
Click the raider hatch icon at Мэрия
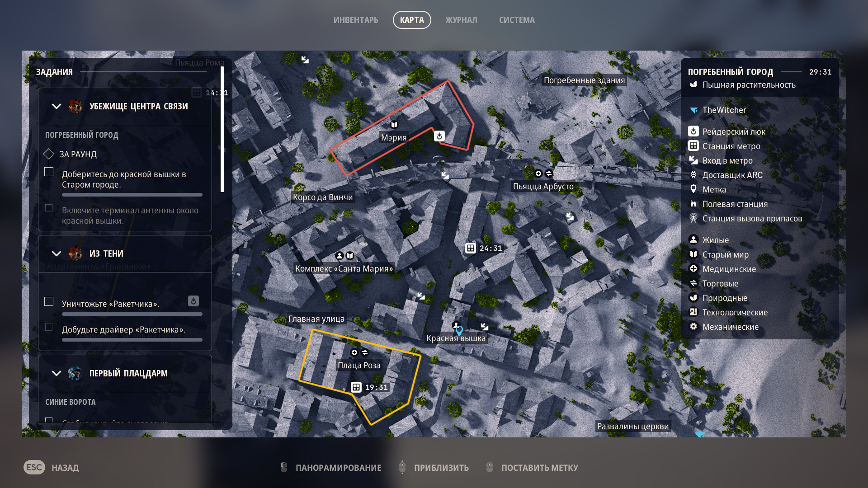point(439,136)
